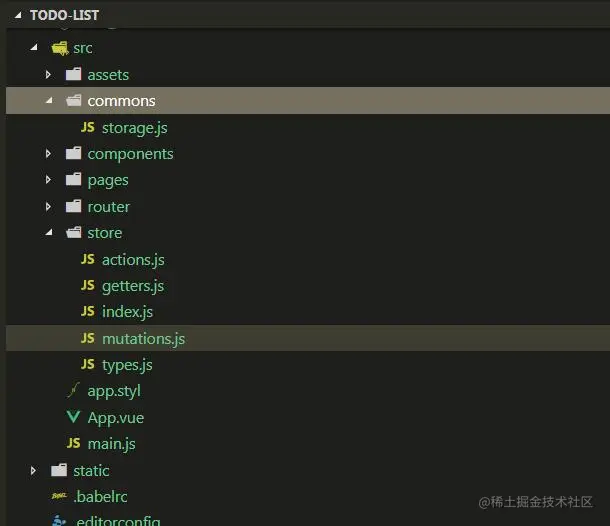Image resolution: width=610 pixels, height=526 pixels.
Task: Expand the router folder arrow
Action: pyautogui.click(x=48, y=207)
